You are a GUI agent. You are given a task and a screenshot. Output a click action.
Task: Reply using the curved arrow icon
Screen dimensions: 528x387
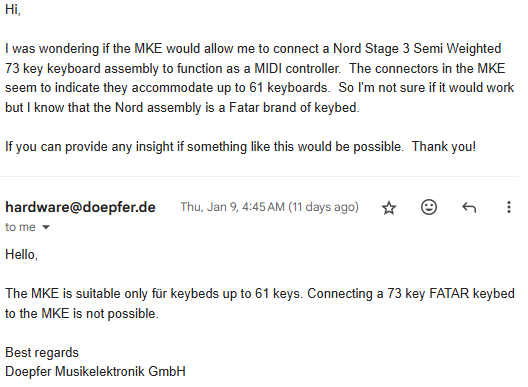(x=469, y=207)
